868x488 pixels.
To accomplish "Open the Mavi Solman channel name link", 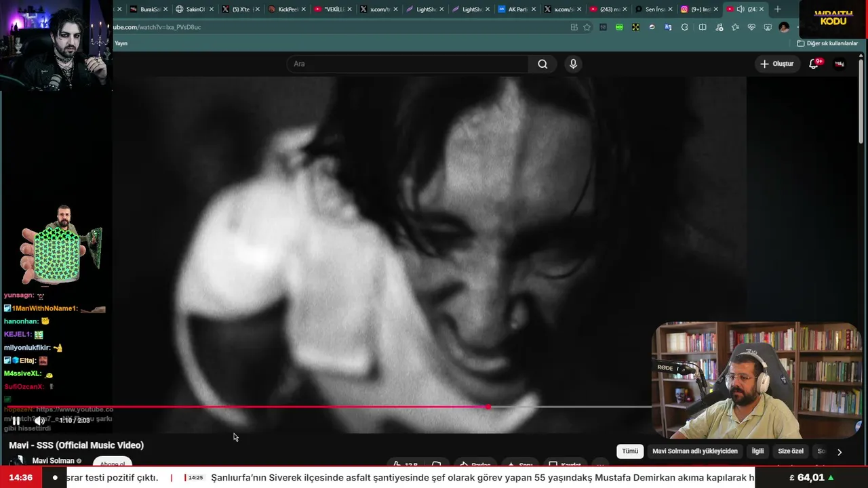I will (x=54, y=461).
